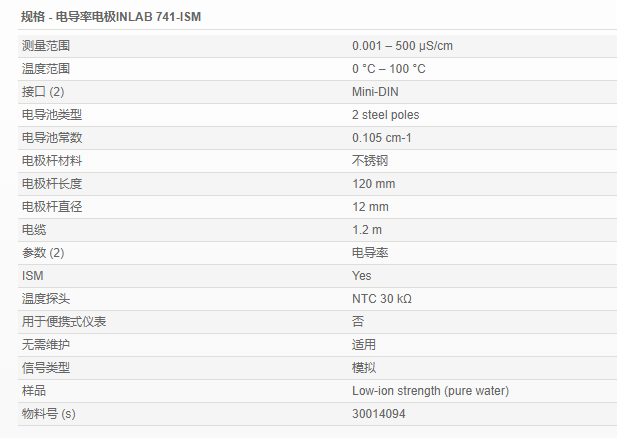Select the Yes value in ISM row
Viewport: 617px width, 438px height.
[x=361, y=276]
